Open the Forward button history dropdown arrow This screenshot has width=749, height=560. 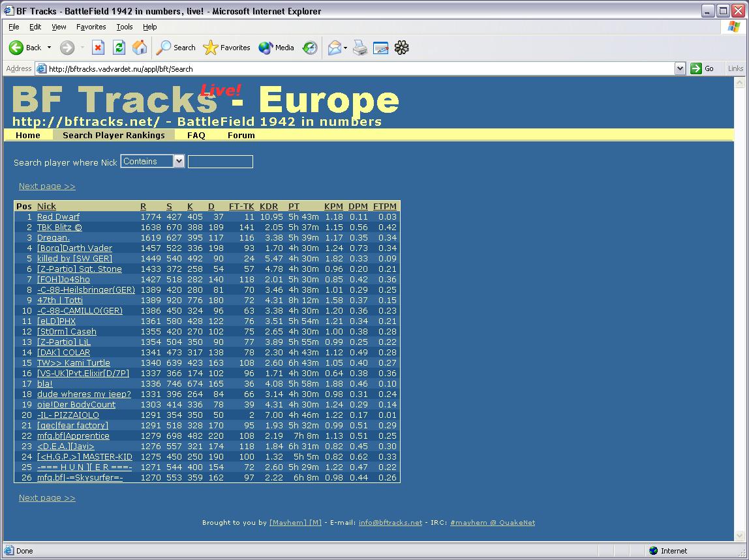coord(82,47)
